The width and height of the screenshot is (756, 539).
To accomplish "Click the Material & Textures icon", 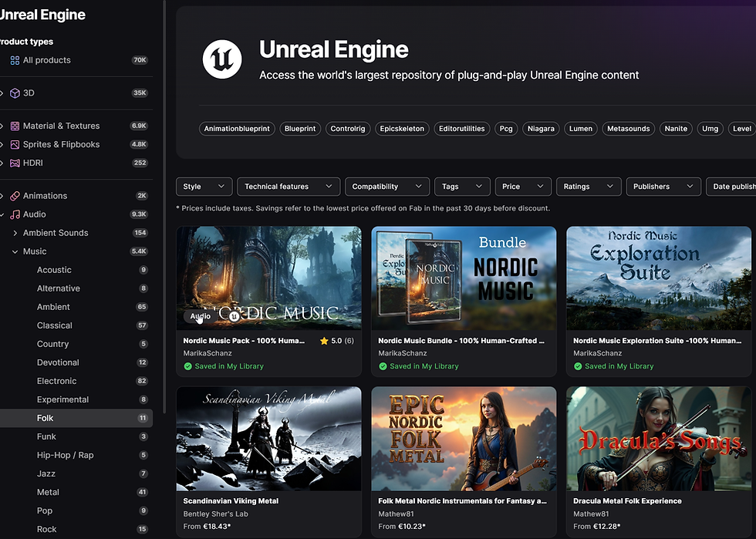I will [15, 126].
